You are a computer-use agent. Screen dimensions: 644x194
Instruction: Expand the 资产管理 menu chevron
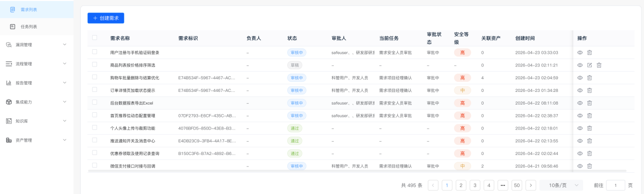click(64, 140)
